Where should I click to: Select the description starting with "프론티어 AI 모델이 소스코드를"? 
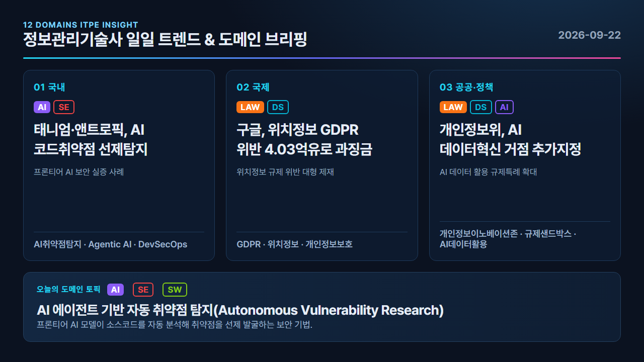click(x=175, y=324)
